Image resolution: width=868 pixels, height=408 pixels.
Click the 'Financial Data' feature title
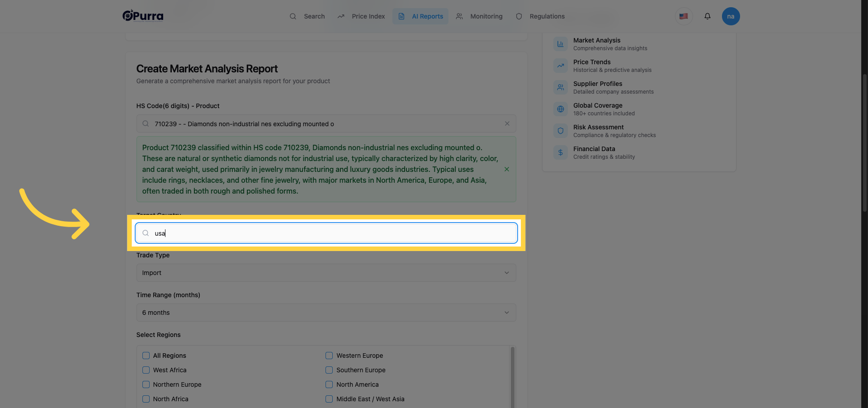click(594, 149)
